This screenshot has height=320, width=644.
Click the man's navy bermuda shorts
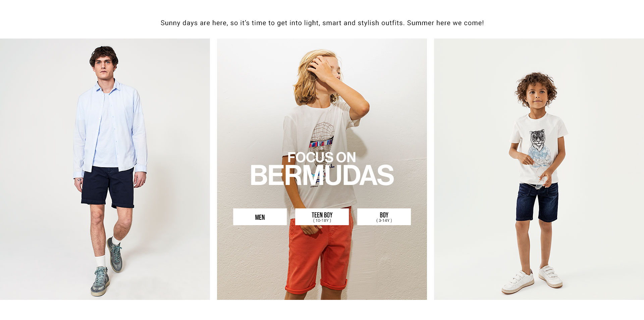coord(108,187)
